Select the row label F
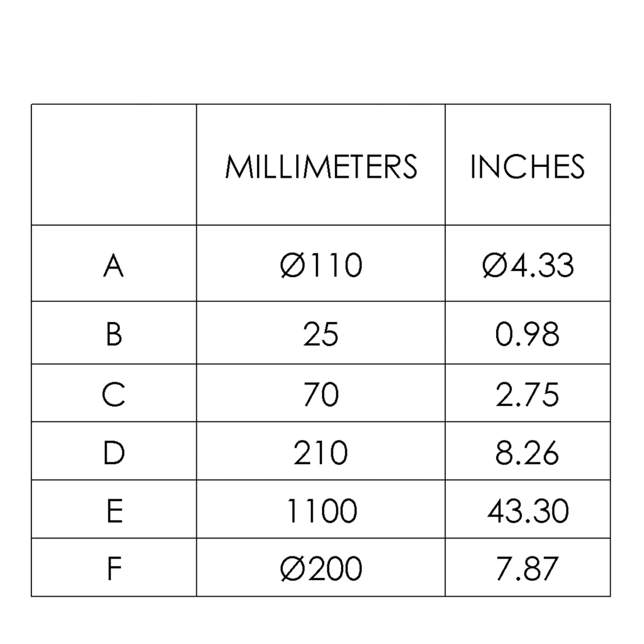The height and width of the screenshot is (644, 644). (114, 568)
